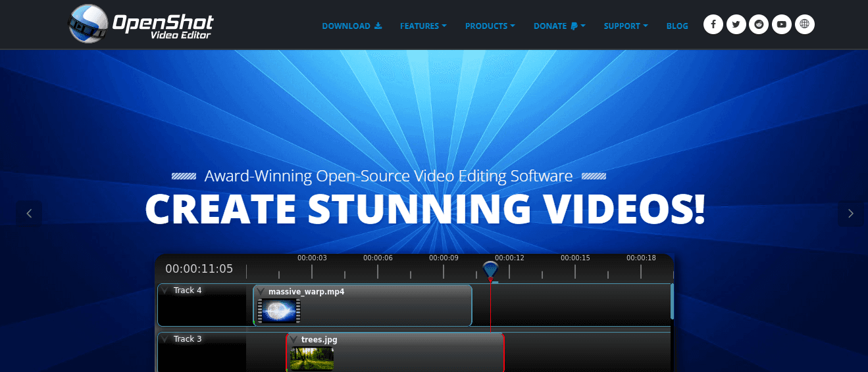Open the language globe icon
The image size is (868, 372).
[805, 25]
